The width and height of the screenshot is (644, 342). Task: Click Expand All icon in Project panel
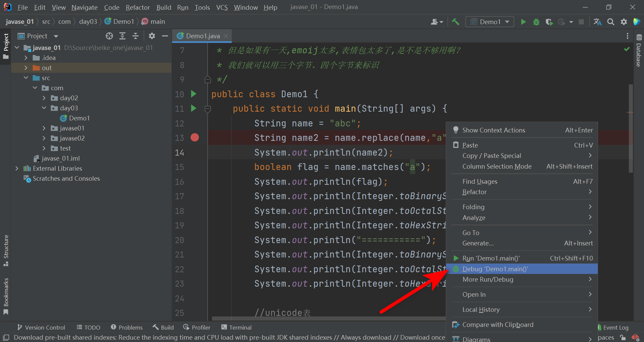tap(122, 36)
